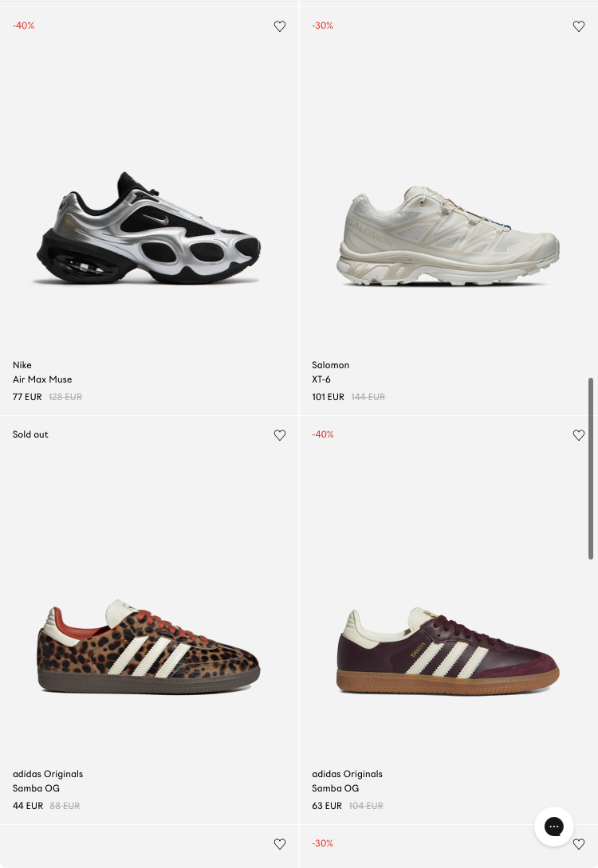Open the chat support bubble
Screen dimensions: 598x868
tap(553, 827)
